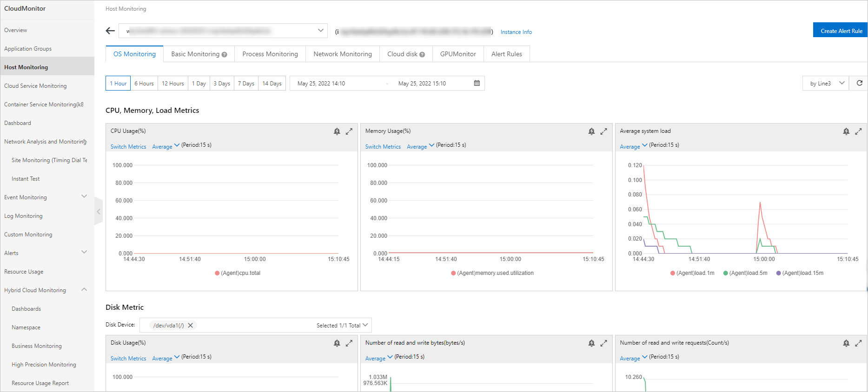Viewport: 868px width, 392px height.
Task: Open Average dropdown in Disk Usage chart
Action: click(166, 358)
